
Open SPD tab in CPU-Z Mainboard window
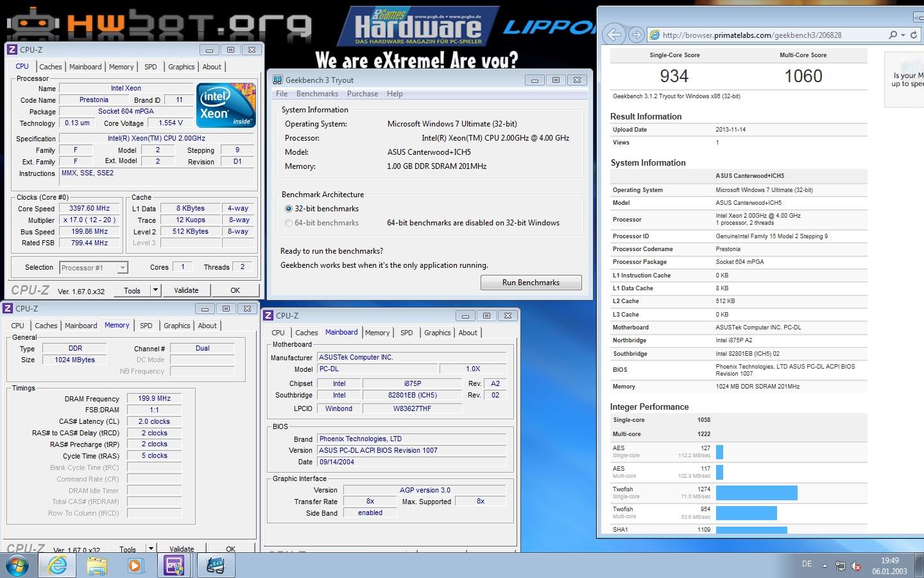407,333
